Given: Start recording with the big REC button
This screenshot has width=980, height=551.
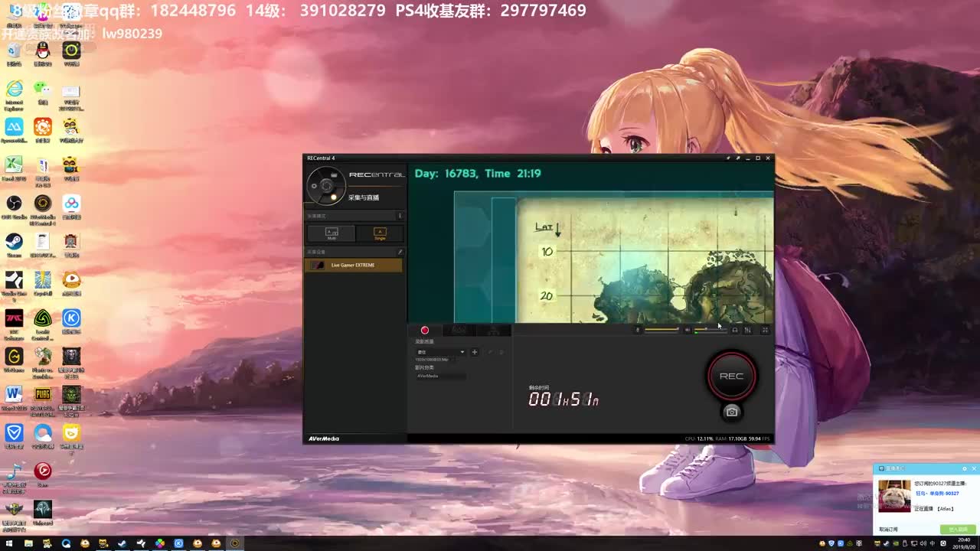Looking at the screenshot, I should [731, 376].
